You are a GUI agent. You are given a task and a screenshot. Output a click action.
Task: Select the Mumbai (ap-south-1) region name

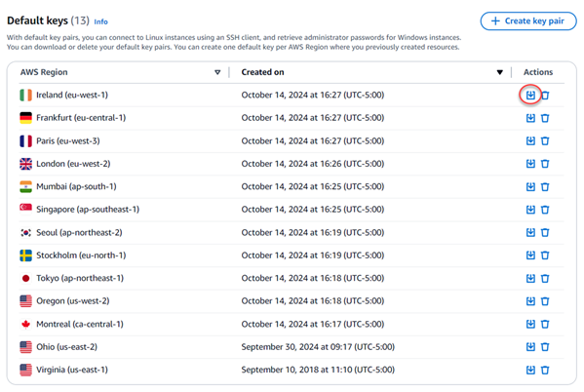point(76,186)
